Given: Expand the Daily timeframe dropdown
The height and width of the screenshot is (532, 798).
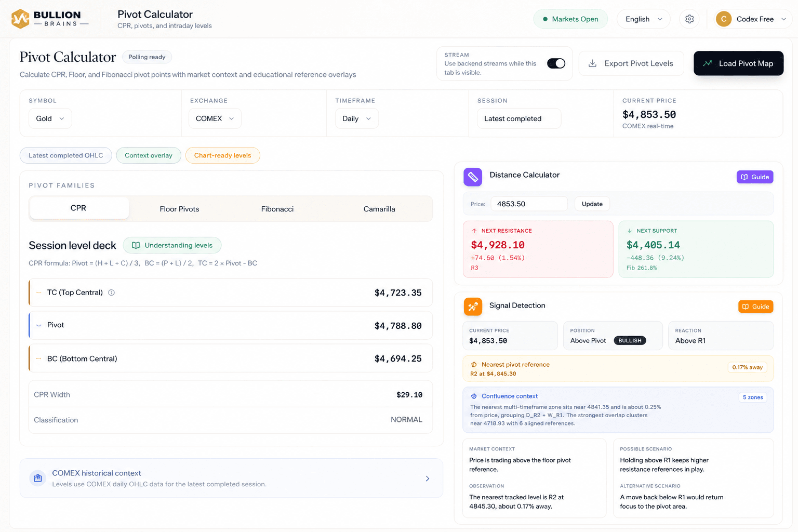Looking at the screenshot, I should (357, 118).
